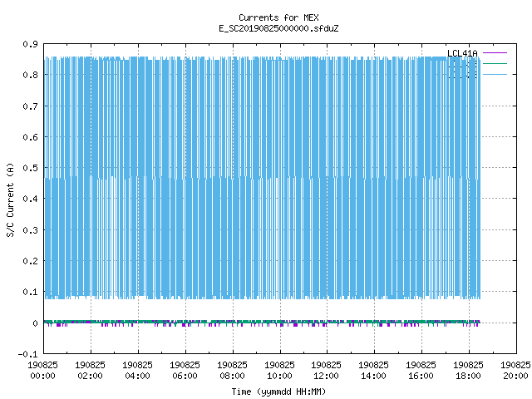Click the file name 'E_SC20190825000000.sfduZ' subtitle
Image resolution: width=532 pixels, height=399 pixels.
278,28
